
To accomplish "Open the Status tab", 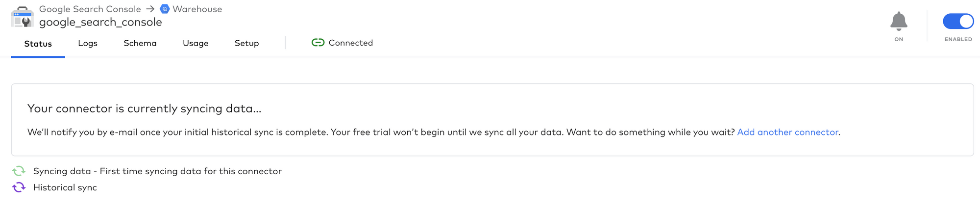I will tap(38, 44).
